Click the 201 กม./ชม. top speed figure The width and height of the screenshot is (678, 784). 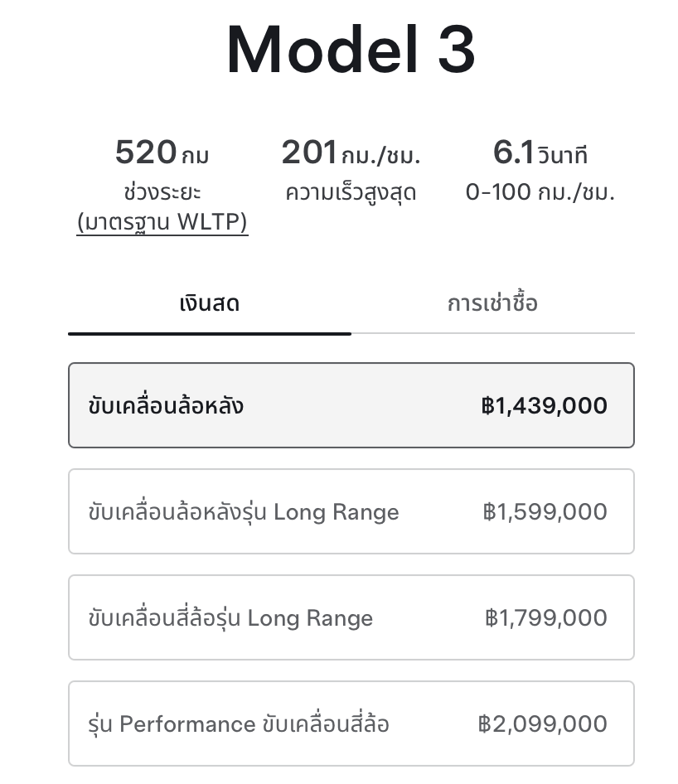pyautogui.click(x=351, y=153)
